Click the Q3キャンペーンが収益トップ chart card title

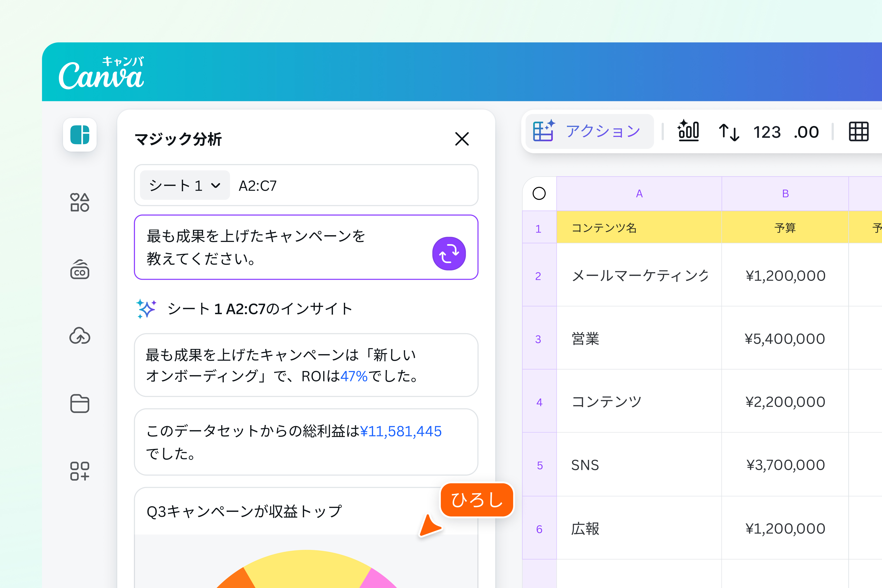[x=244, y=511]
